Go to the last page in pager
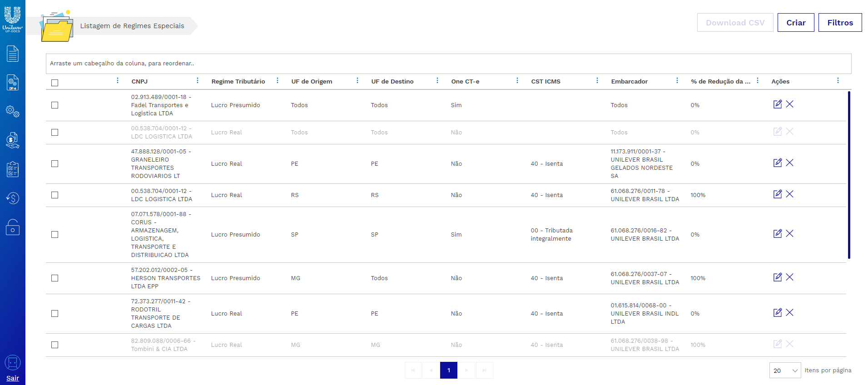The height and width of the screenshot is (385, 868). coord(484,370)
